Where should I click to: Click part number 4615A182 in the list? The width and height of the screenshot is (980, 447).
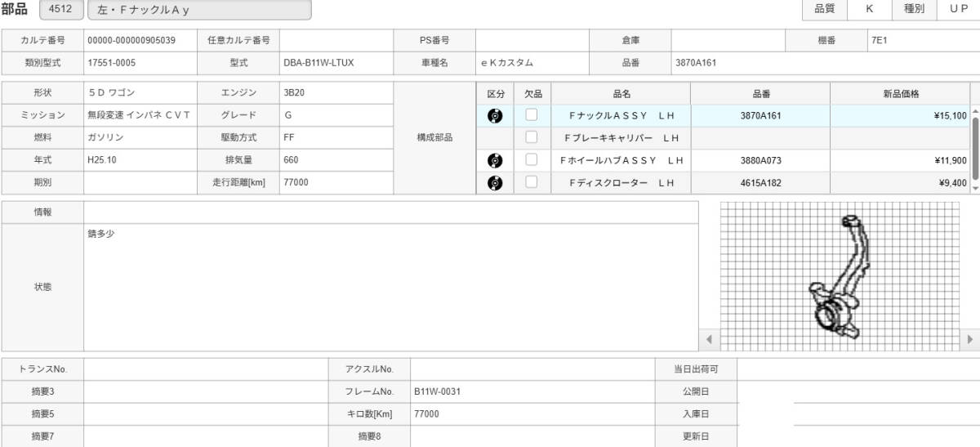coord(760,182)
